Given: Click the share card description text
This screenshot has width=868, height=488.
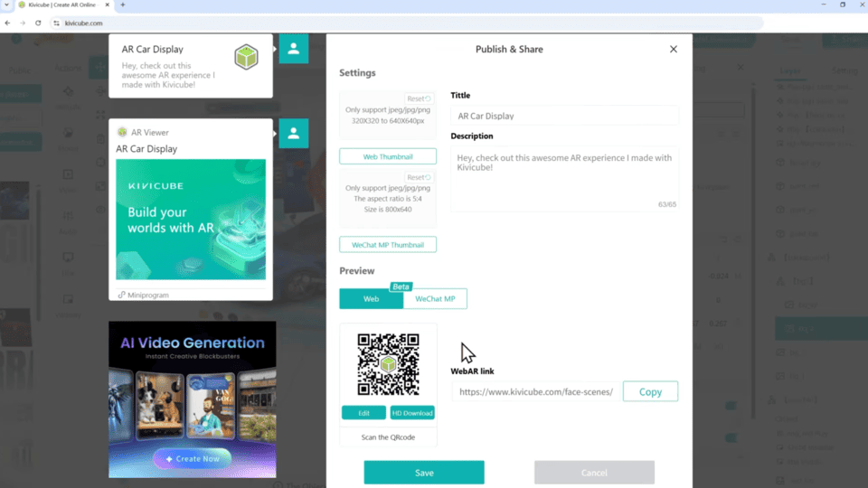Looking at the screenshot, I should pyautogui.click(x=168, y=75).
